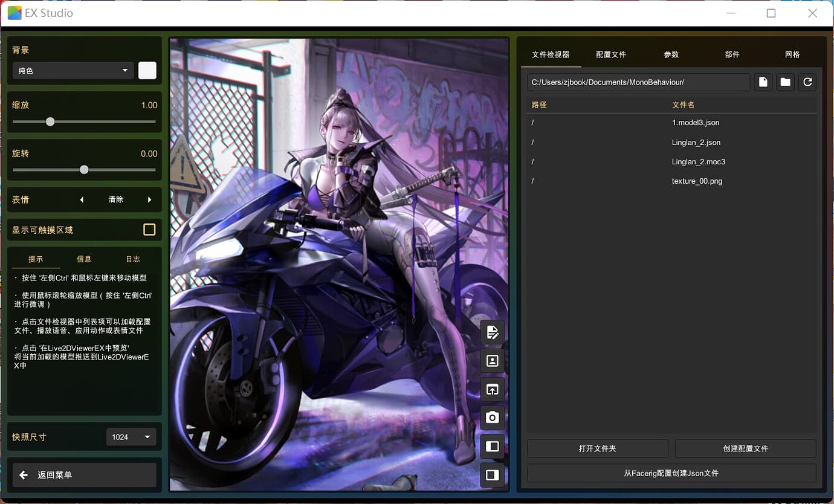Expand the 快照尺寸 1024 dropdown
Image resolution: width=834 pixels, height=504 pixels.
coord(131,437)
